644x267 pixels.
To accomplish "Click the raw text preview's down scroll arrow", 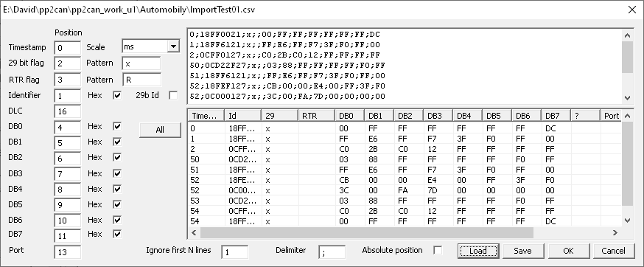I will (627, 97).
